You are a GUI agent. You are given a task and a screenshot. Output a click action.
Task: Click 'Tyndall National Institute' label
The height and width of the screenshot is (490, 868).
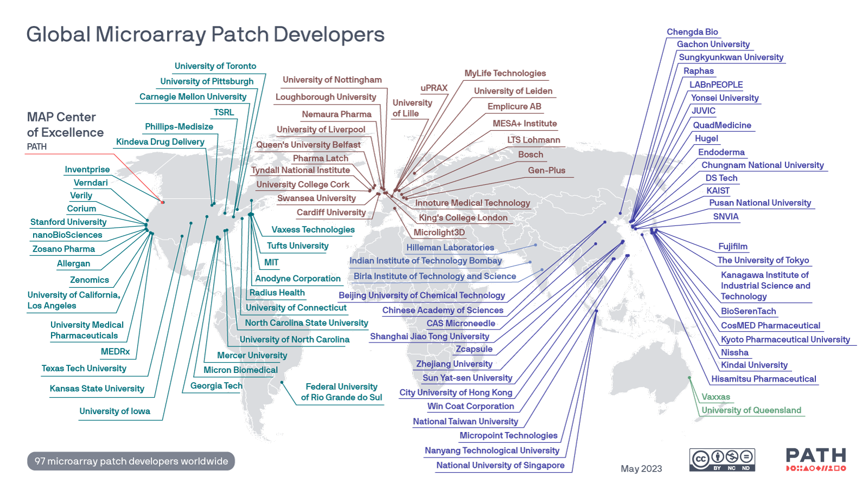(301, 170)
